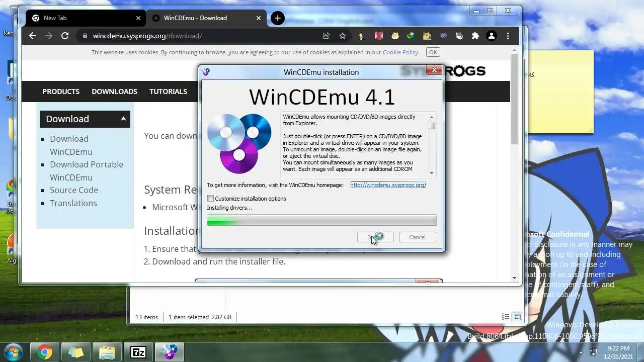Reload the WinCDEmu download page

(65, 36)
